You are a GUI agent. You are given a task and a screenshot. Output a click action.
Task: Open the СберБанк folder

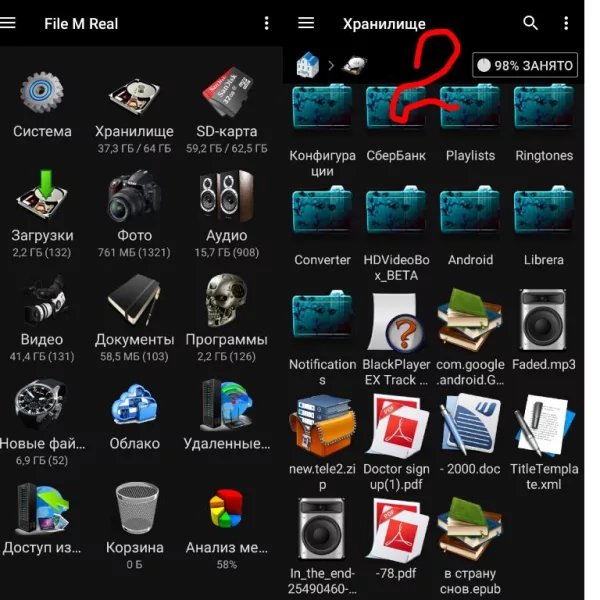396,109
